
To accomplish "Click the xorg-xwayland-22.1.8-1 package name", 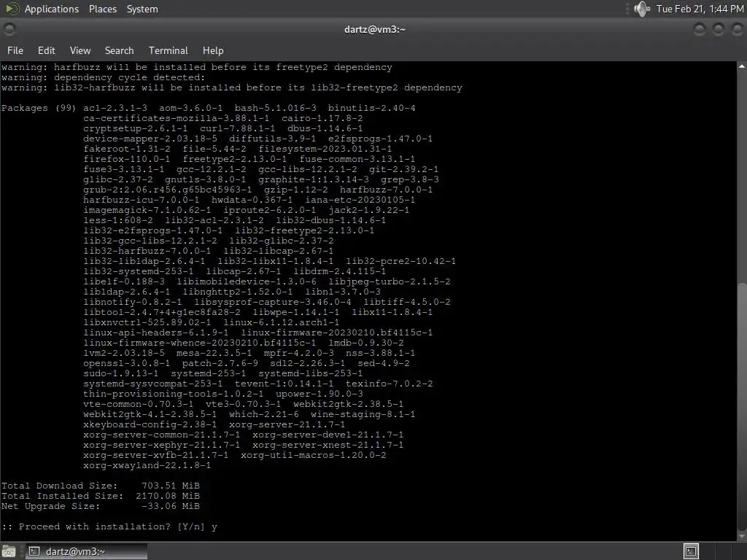I will (x=147, y=465).
